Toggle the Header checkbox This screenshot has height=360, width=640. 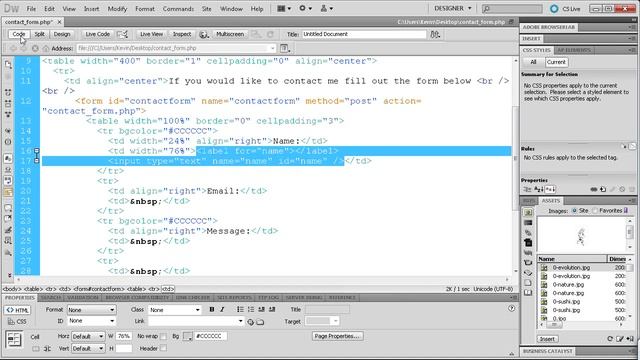163,349
